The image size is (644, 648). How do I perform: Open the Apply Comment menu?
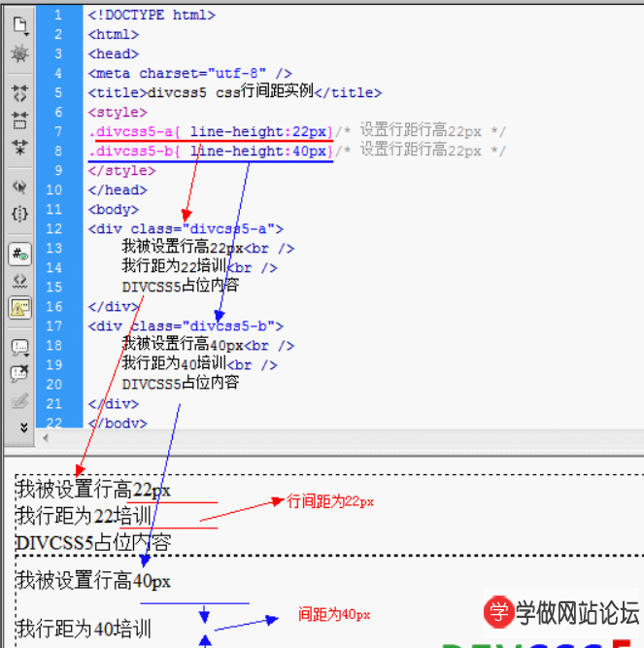[x=19, y=347]
